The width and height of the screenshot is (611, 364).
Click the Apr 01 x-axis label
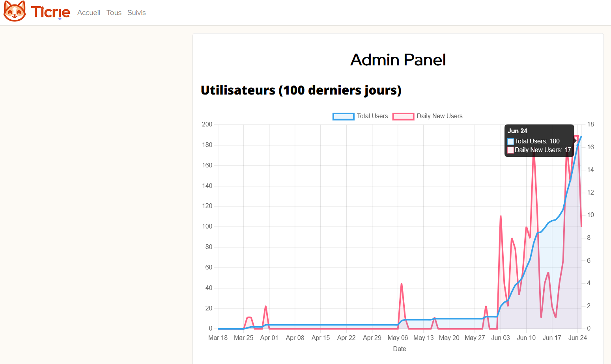269,338
